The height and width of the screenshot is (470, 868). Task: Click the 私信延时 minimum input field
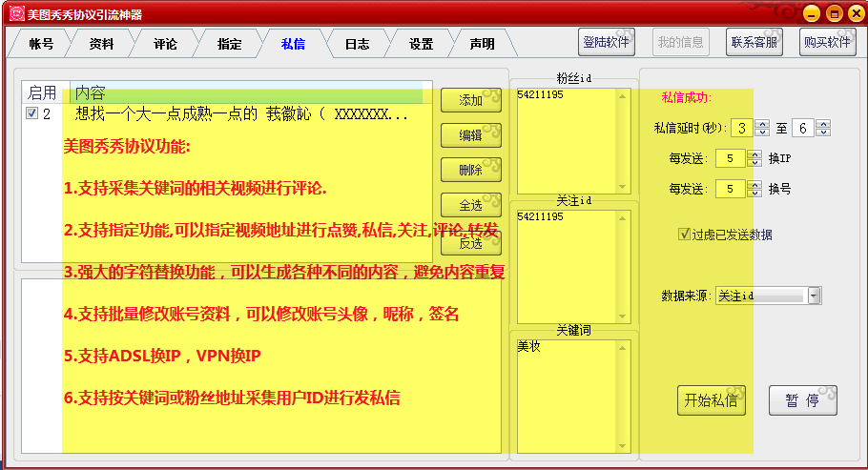[x=743, y=129]
